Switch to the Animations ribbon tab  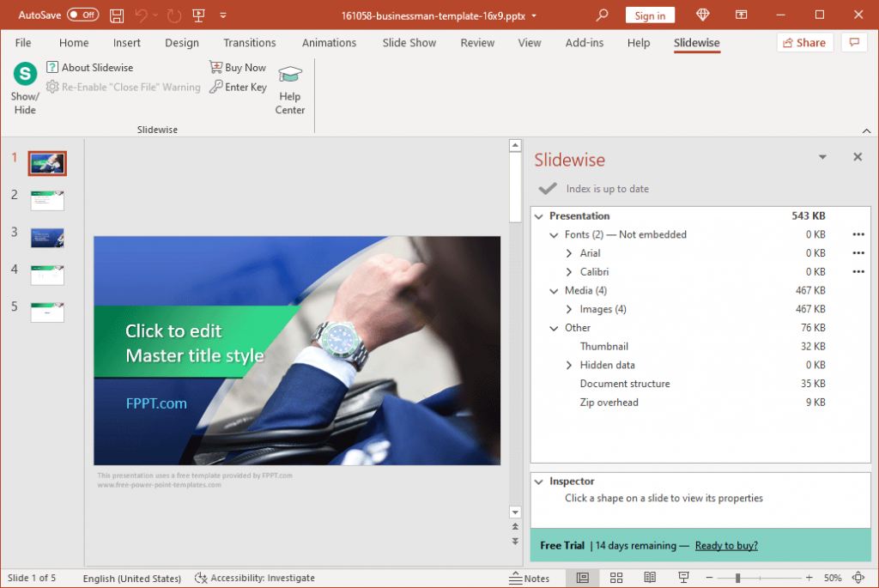pyautogui.click(x=330, y=42)
